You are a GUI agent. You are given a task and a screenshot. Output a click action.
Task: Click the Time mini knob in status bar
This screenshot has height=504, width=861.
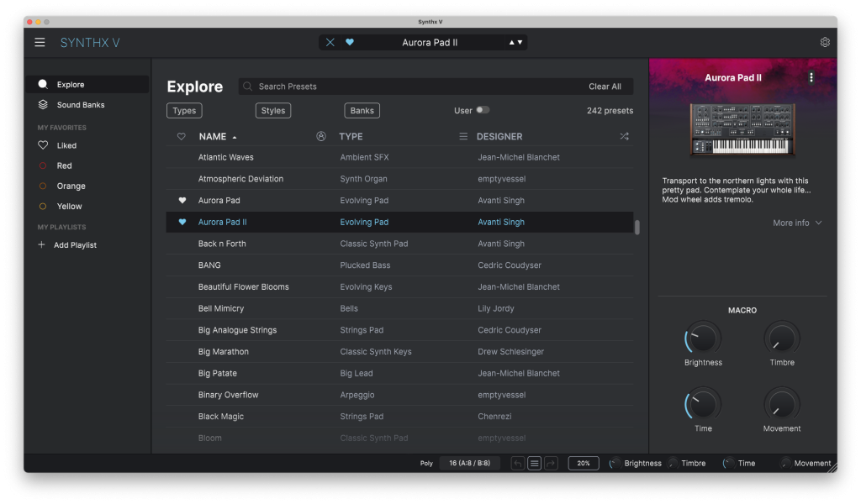[729, 464]
